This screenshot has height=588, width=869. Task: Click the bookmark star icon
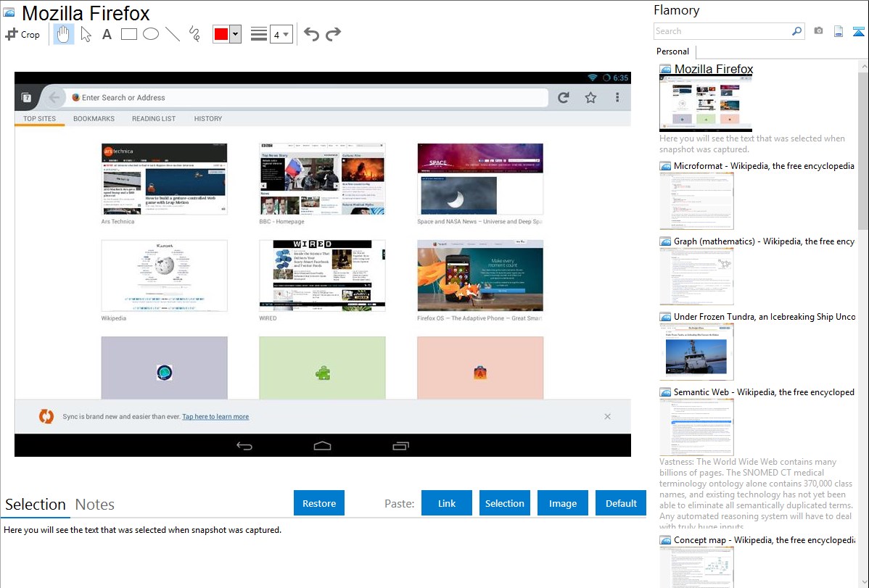tap(590, 98)
